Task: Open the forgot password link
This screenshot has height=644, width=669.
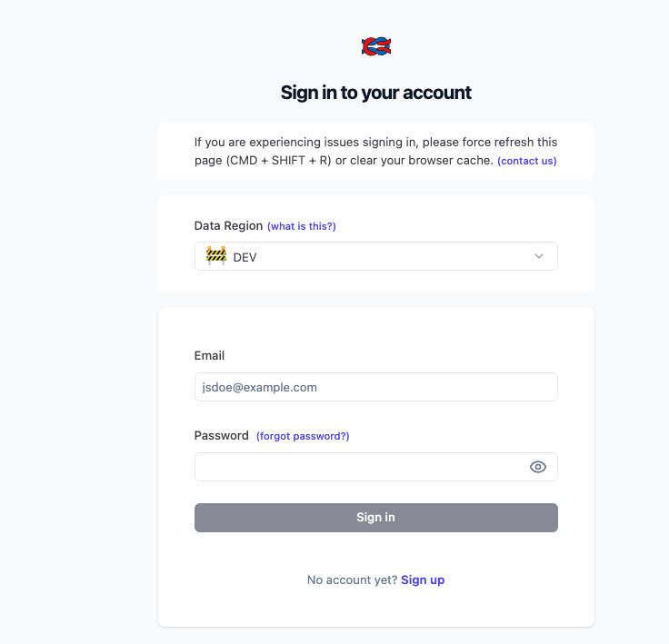Action: pos(303,436)
